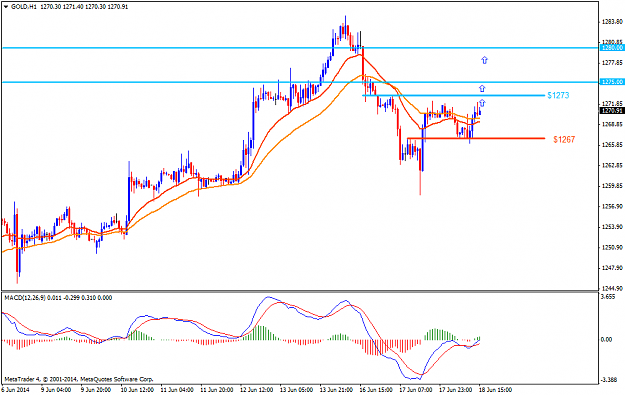Select the red horizontal line beside $1267
625x395 pixels.
click(476, 138)
